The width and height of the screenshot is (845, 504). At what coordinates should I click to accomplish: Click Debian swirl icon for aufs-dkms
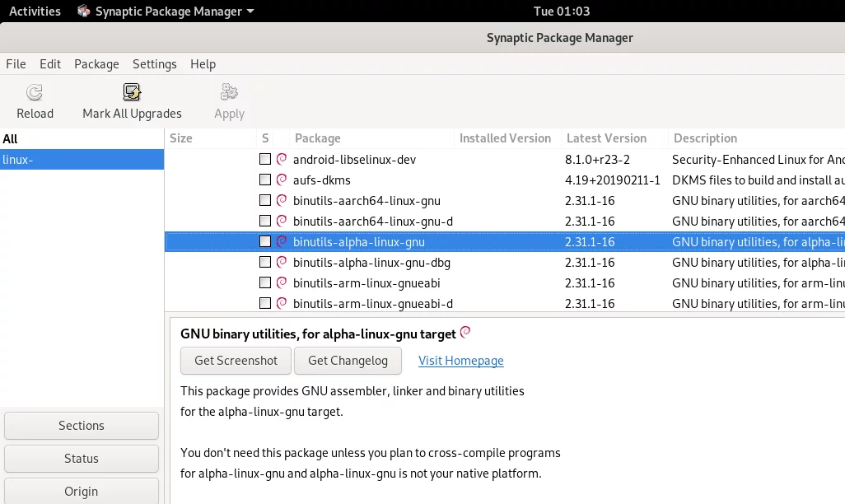pos(282,180)
